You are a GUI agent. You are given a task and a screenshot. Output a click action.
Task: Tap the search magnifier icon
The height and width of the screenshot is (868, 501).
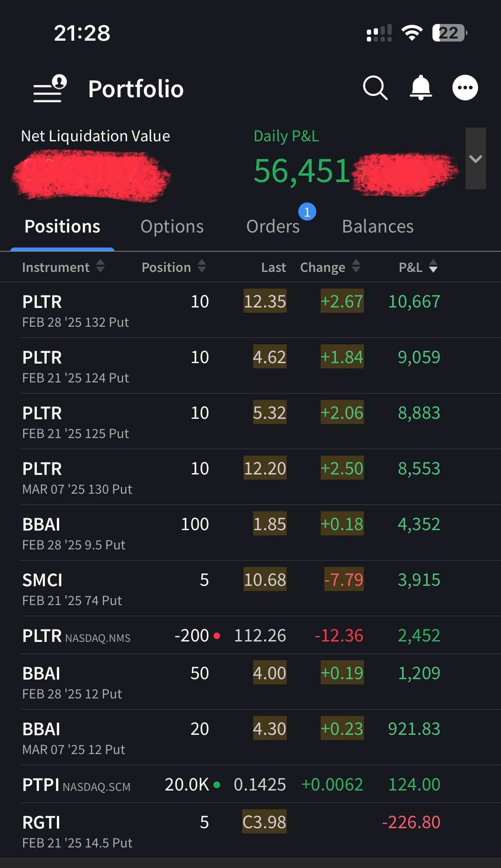[x=375, y=88]
